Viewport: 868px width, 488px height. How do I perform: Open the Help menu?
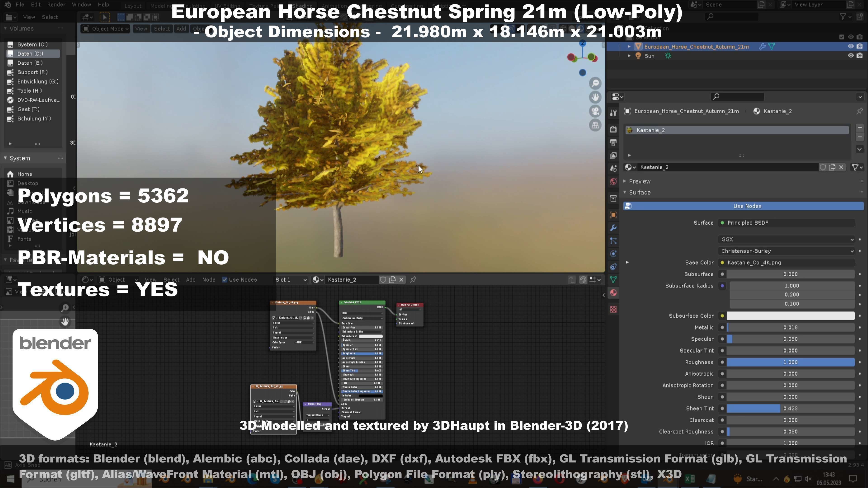[104, 5]
